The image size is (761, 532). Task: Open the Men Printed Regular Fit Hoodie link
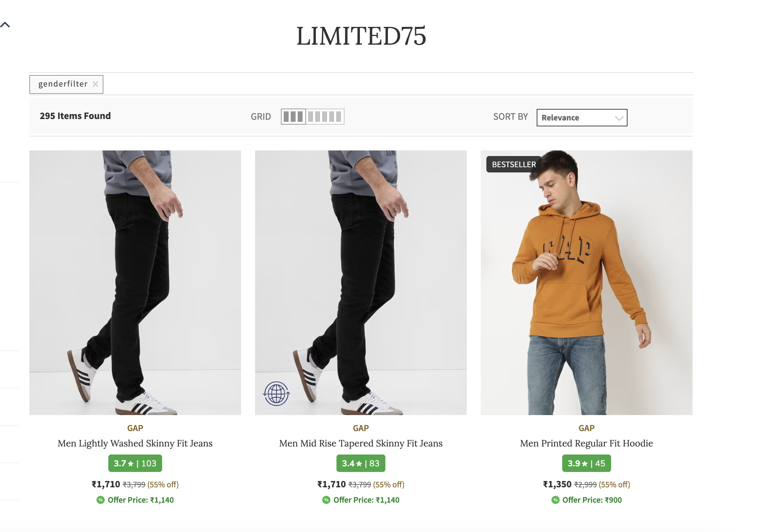click(x=586, y=443)
